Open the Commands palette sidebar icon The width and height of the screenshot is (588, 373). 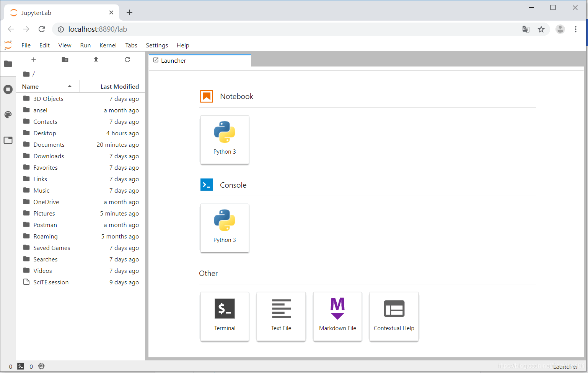[x=8, y=115]
